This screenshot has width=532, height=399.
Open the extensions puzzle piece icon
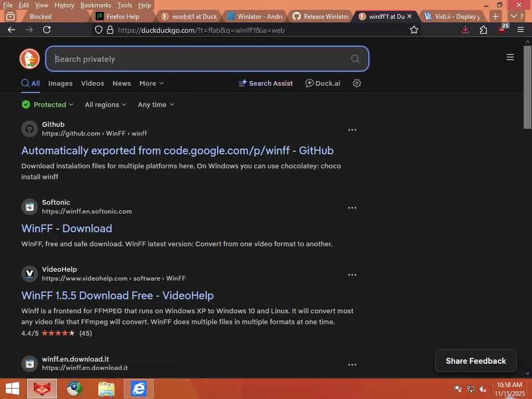pyautogui.click(x=484, y=30)
